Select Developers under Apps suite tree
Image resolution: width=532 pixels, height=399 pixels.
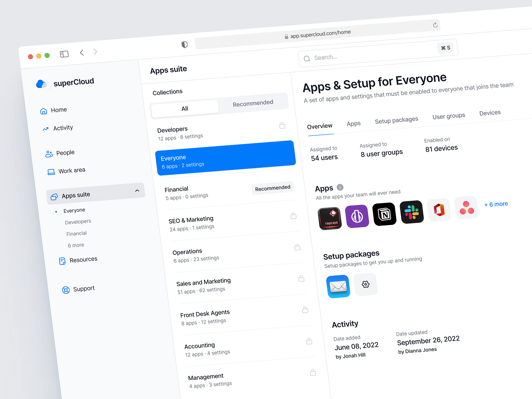click(78, 222)
